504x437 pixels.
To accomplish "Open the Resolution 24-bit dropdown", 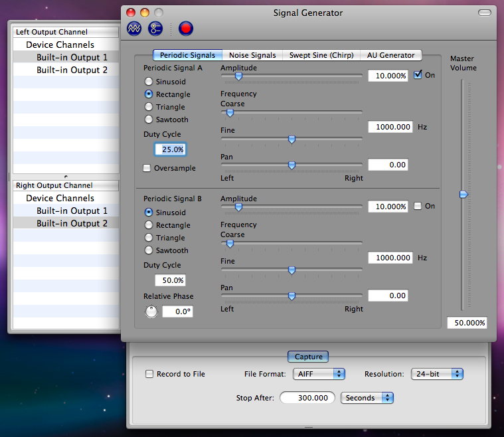I will coord(437,374).
